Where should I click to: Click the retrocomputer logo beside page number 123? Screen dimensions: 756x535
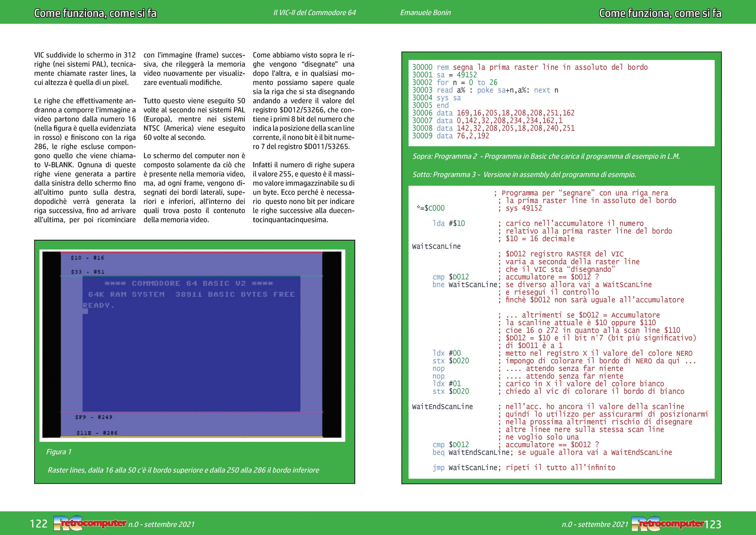(x=667, y=523)
